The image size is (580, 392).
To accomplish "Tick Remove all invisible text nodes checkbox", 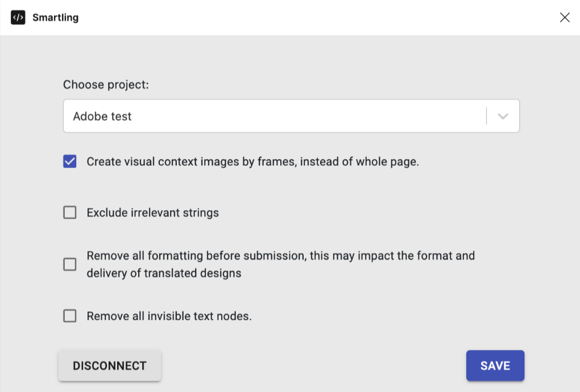I will click(x=70, y=316).
